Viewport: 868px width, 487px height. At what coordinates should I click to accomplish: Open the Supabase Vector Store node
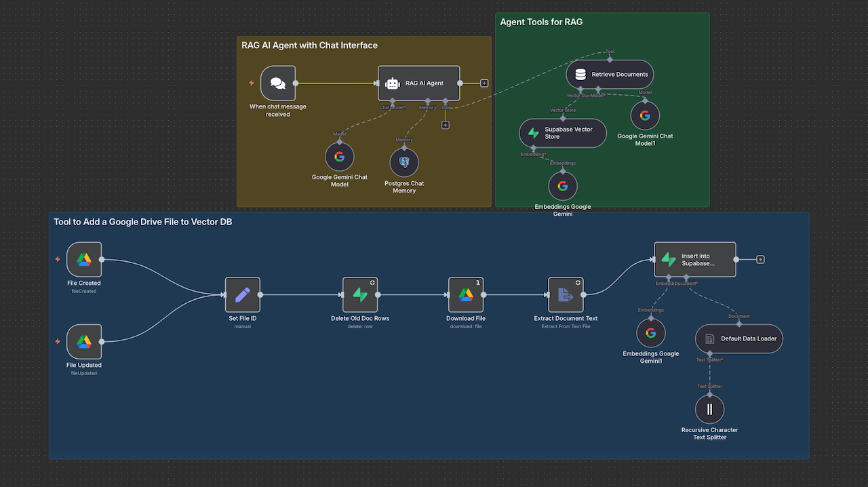(562, 133)
